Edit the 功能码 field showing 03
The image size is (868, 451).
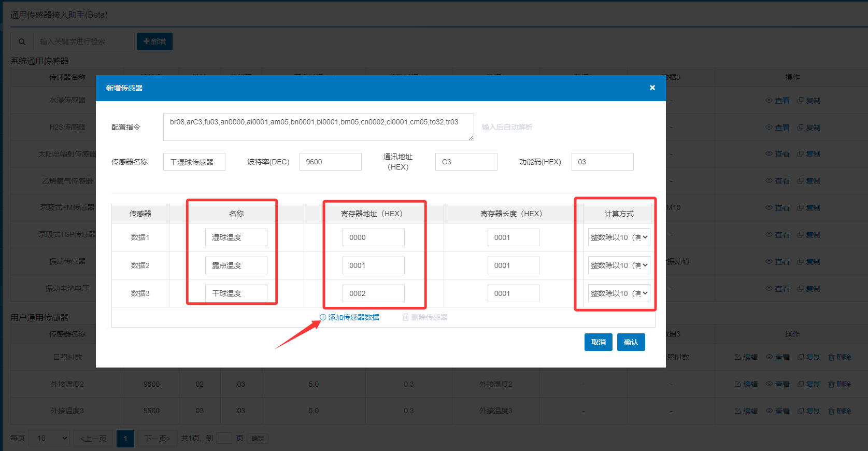[x=603, y=162]
